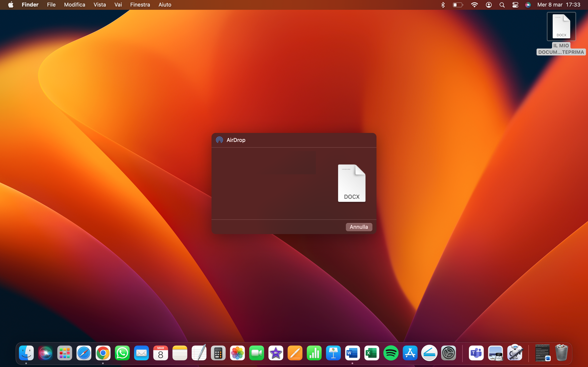
Task: Open the File menu
Action: tap(51, 5)
